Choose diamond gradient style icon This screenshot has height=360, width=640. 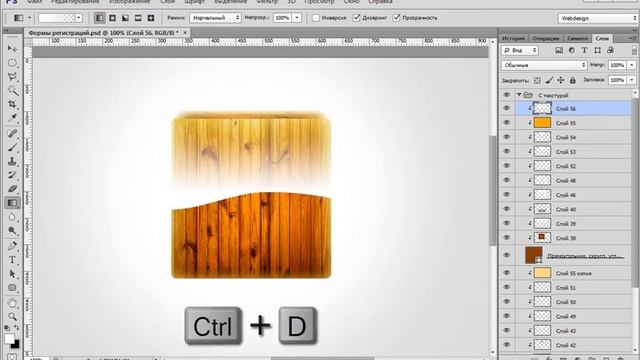151,18
